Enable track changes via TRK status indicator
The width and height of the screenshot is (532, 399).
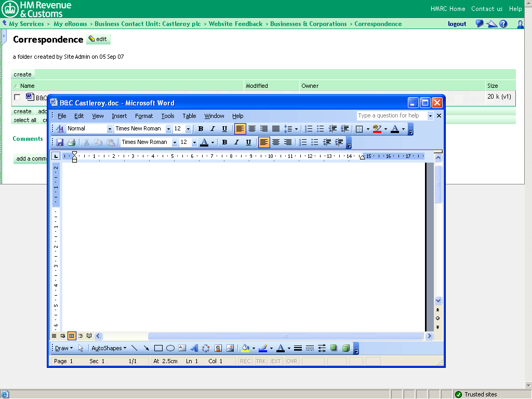coord(261,361)
